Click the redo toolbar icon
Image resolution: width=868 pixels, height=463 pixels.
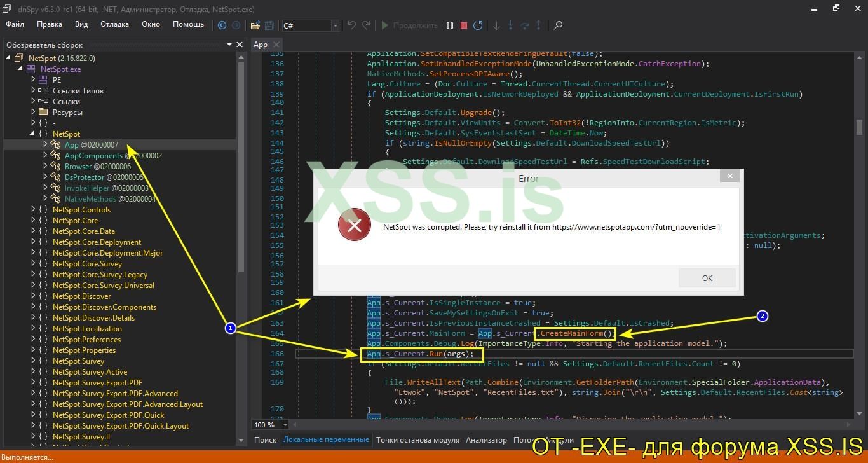366,25
